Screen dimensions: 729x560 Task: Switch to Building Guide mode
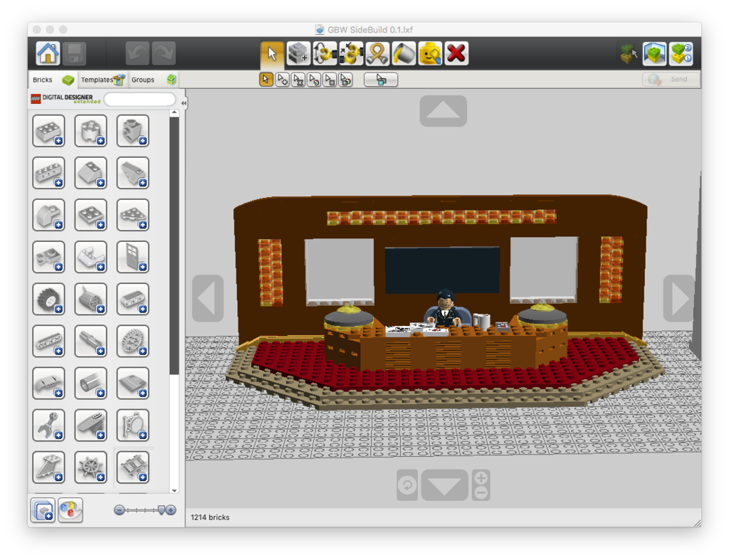coord(681,53)
